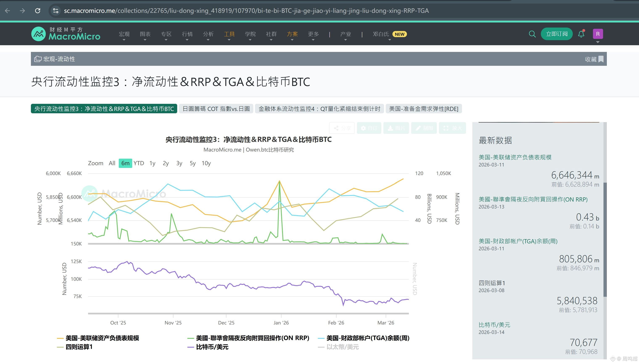Toggle 美国-美联储资产负债表规模 series in legend
The image size is (639, 364).
98,338
